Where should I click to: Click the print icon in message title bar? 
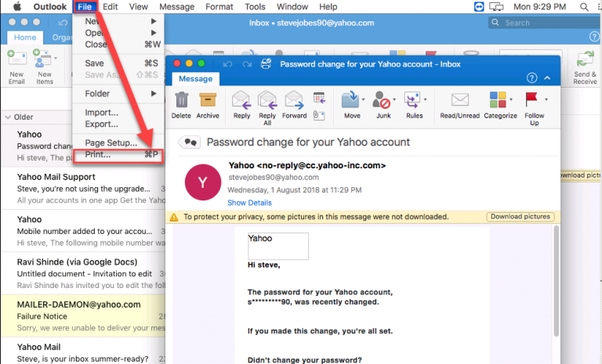[267, 63]
